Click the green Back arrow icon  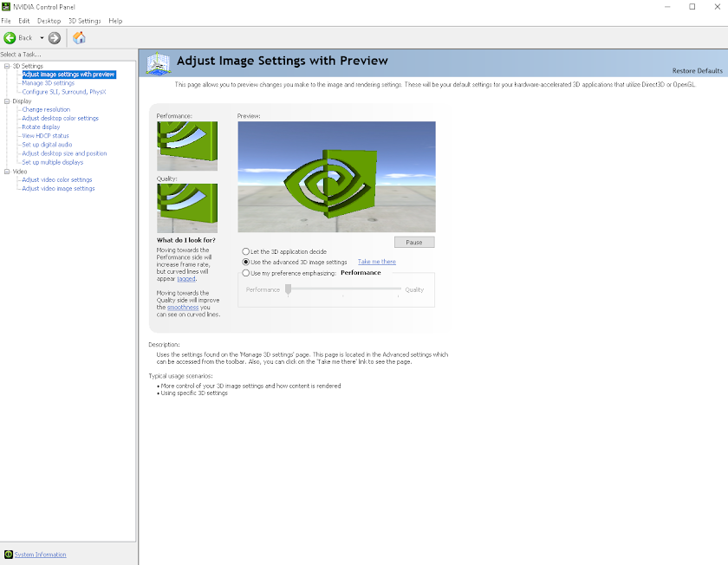coord(10,38)
